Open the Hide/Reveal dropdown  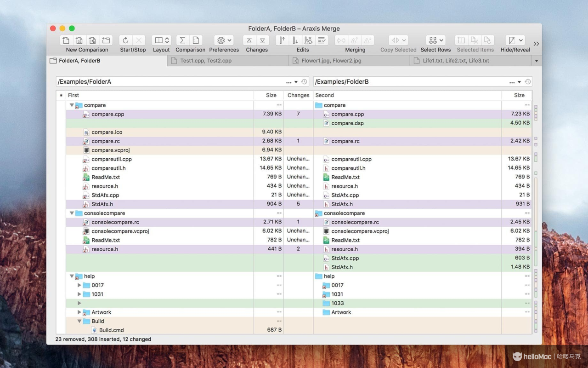tap(515, 40)
